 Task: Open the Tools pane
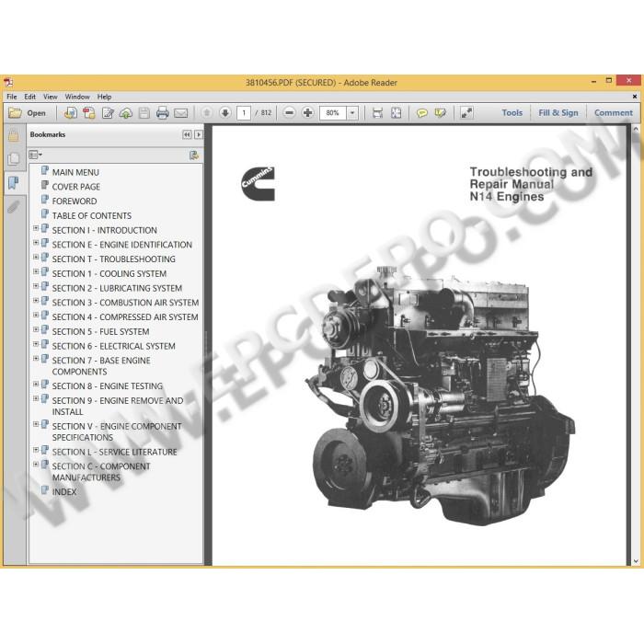pyautogui.click(x=512, y=112)
